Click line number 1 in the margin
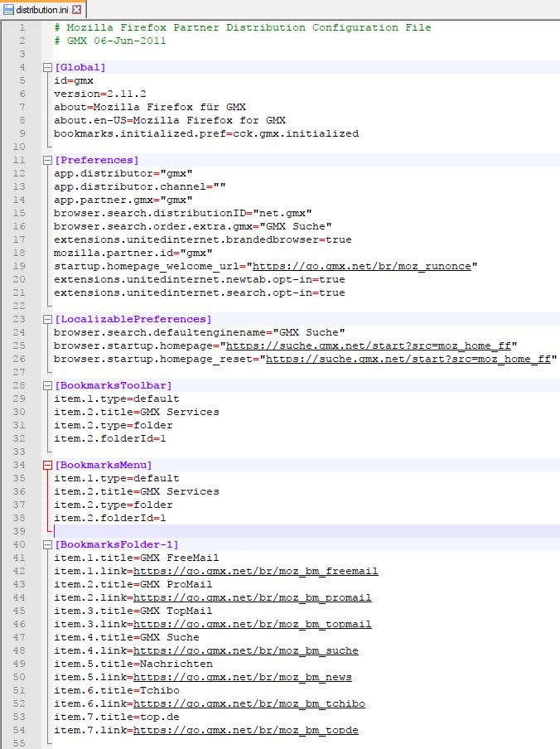This screenshot has width=560, height=749. 22,27
